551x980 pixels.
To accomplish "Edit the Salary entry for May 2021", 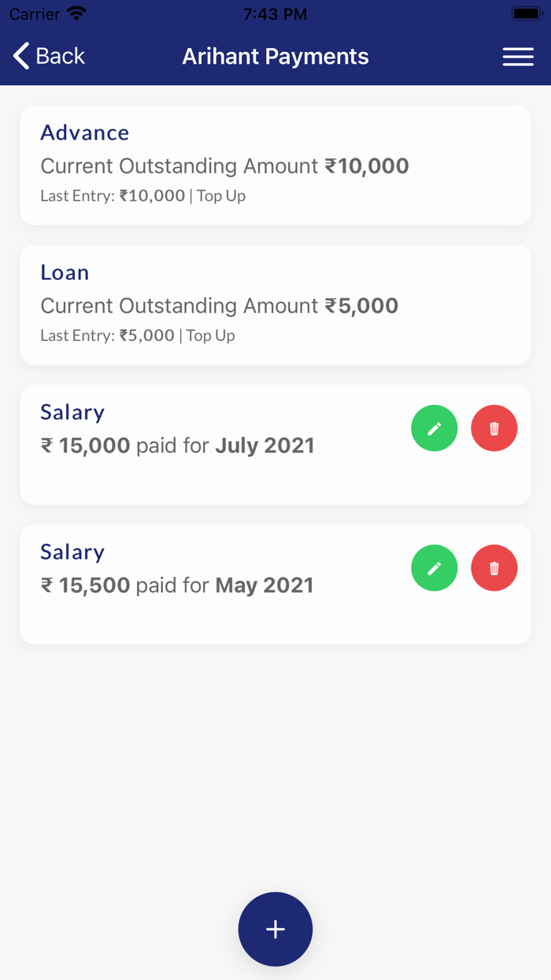I will coord(434,567).
